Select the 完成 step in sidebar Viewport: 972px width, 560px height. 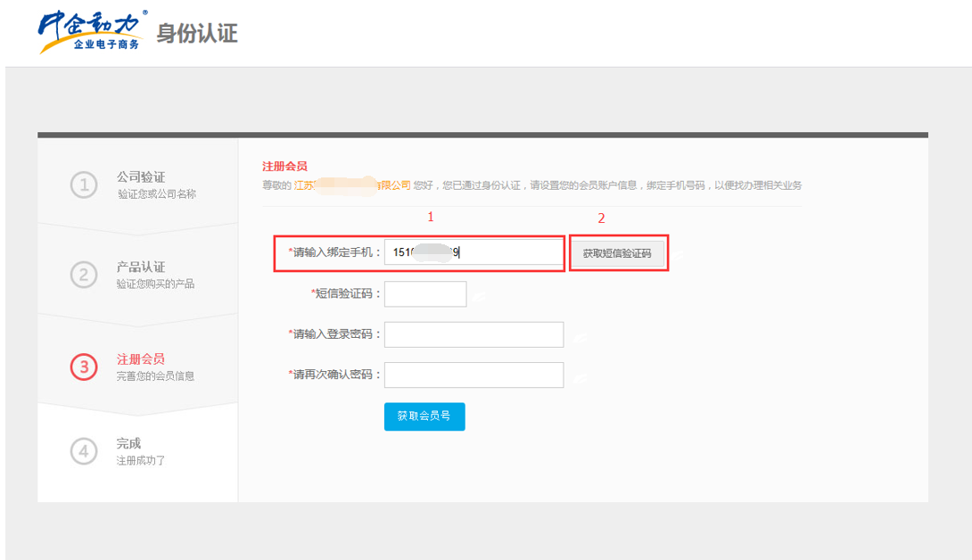click(x=128, y=443)
